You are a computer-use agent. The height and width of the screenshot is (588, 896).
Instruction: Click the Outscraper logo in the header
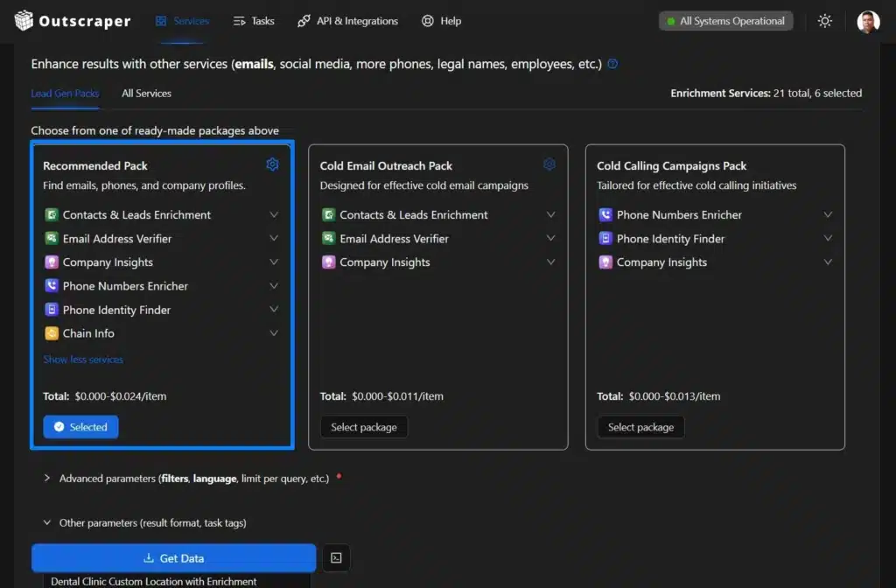pyautogui.click(x=72, y=20)
